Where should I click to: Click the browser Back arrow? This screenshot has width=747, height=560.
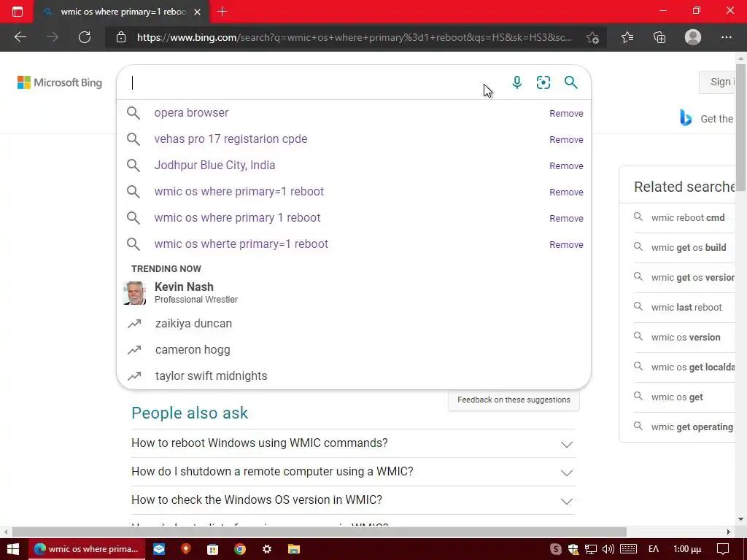point(20,37)
